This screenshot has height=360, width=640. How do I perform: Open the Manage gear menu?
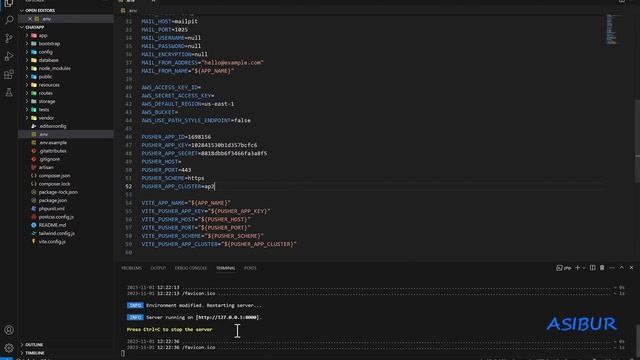point(9,348)
